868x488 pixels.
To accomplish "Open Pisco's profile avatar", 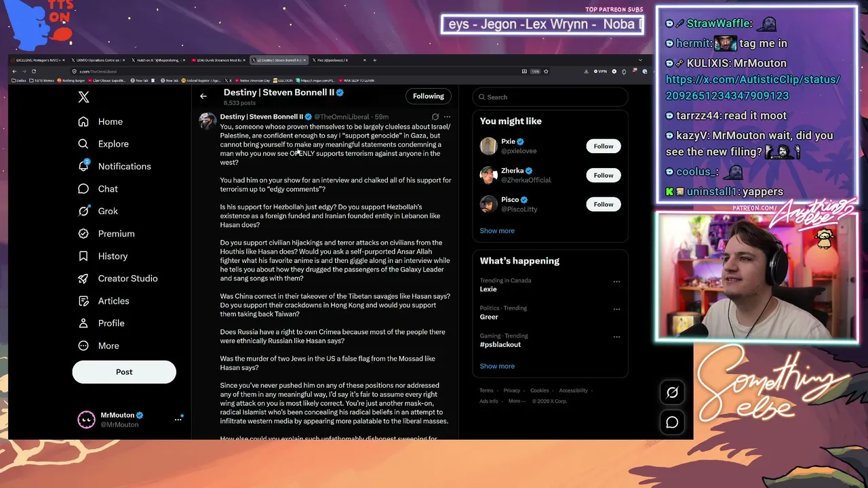I will point(488,204).
